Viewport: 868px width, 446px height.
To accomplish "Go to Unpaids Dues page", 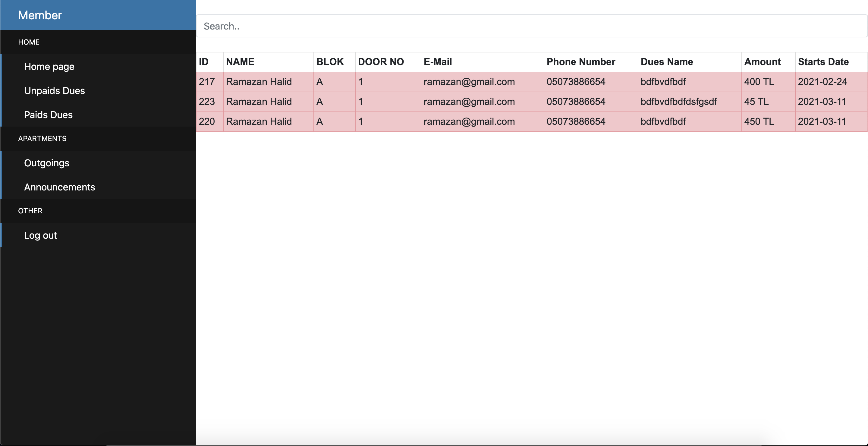I will (x=54, y=91).
